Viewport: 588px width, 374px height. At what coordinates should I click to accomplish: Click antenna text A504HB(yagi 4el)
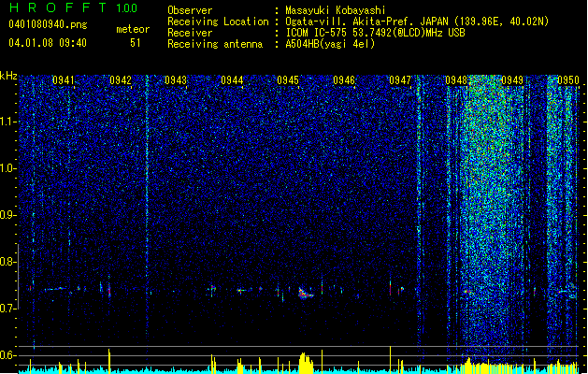coord(330,44)
